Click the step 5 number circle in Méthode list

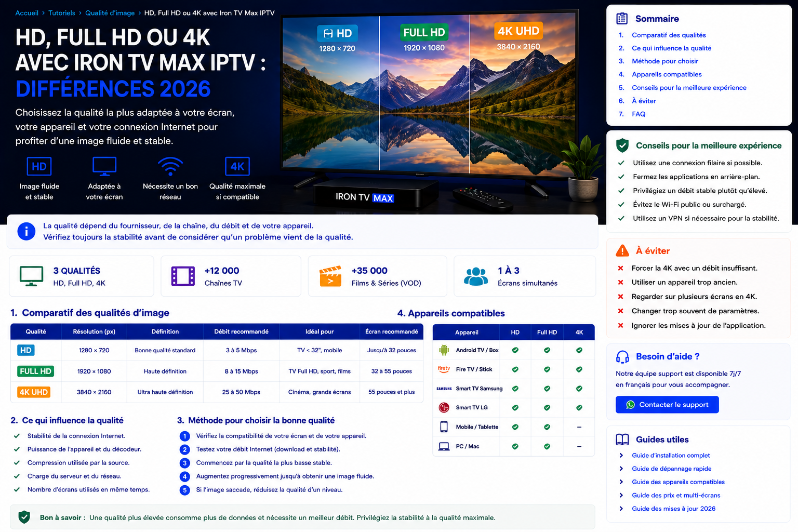click(185, 490)
